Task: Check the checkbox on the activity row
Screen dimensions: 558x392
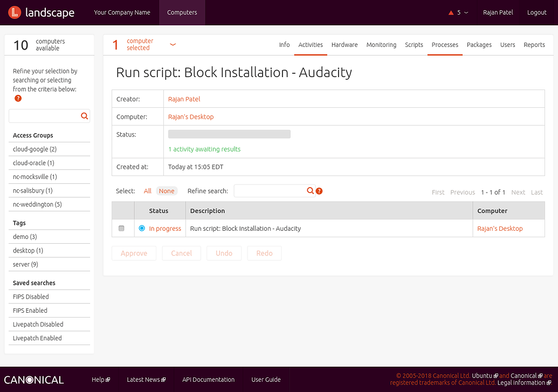Action: [122, 228]
